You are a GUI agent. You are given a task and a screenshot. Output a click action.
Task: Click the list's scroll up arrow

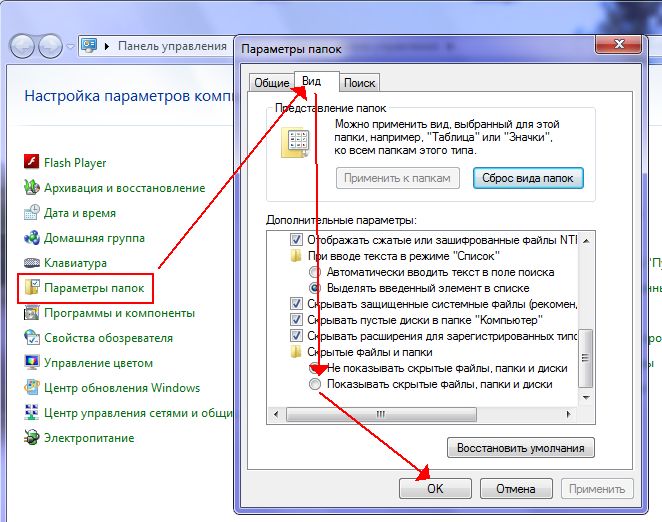click(586, 241)
